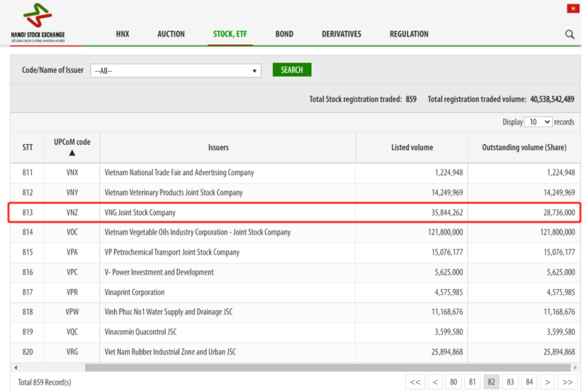Screen dimensions: 582x392
Task: Jump to page 83
Action: (510, 382)
